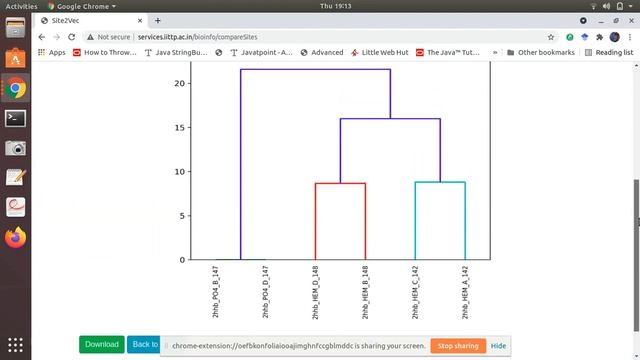Launch Firefox from dock
640x360 pixels.
click(x=16, y=237)
